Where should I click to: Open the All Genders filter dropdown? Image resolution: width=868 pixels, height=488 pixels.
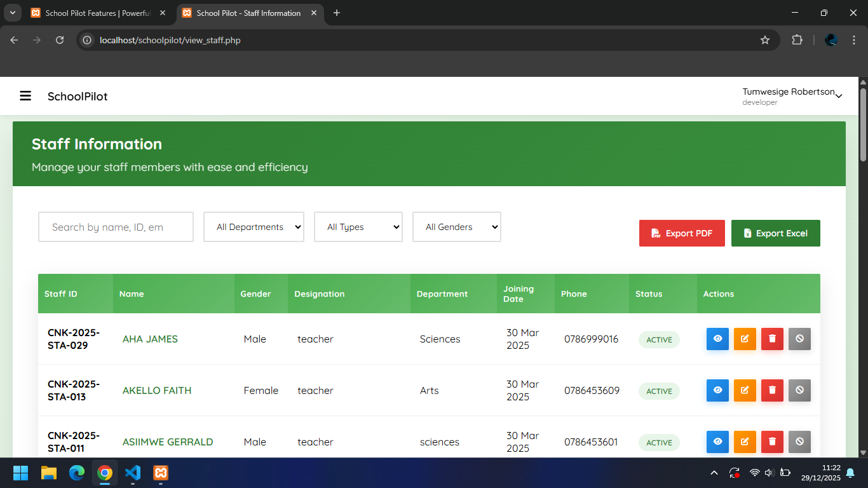tap(456, 227)
